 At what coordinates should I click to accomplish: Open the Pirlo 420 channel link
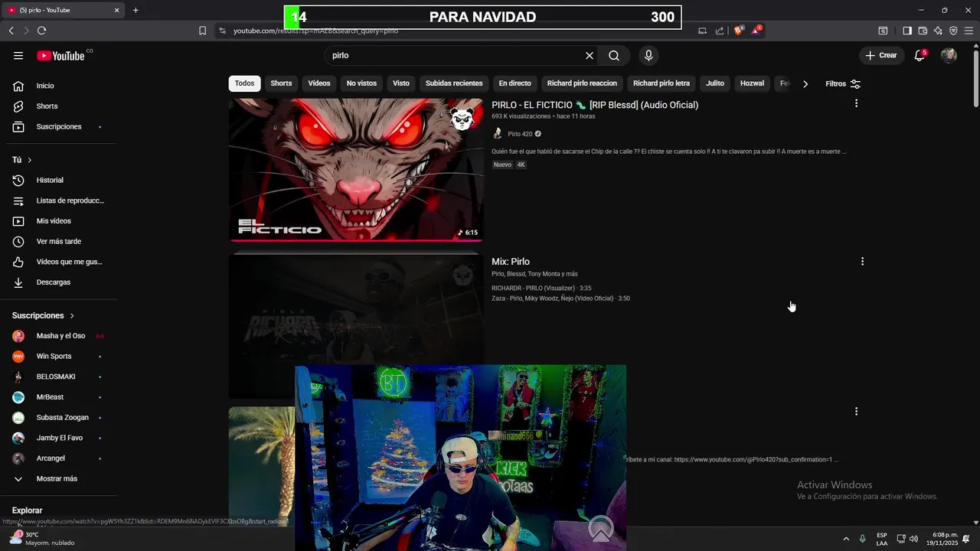520,134
